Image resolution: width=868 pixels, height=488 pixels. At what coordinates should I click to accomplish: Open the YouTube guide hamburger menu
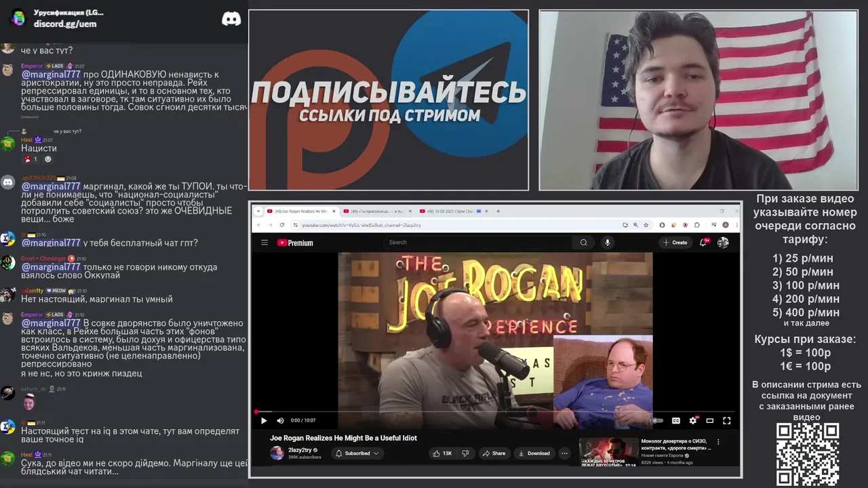coord(264,243)
